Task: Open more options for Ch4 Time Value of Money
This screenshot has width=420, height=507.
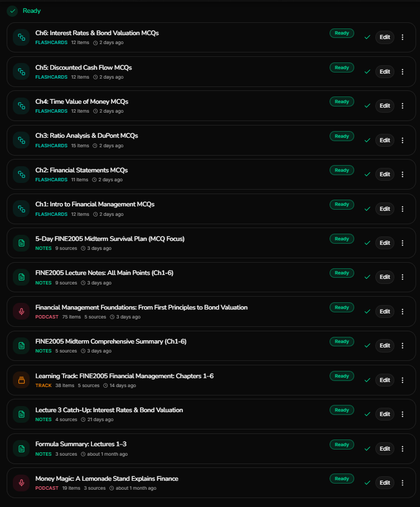Action: point(403,106)
